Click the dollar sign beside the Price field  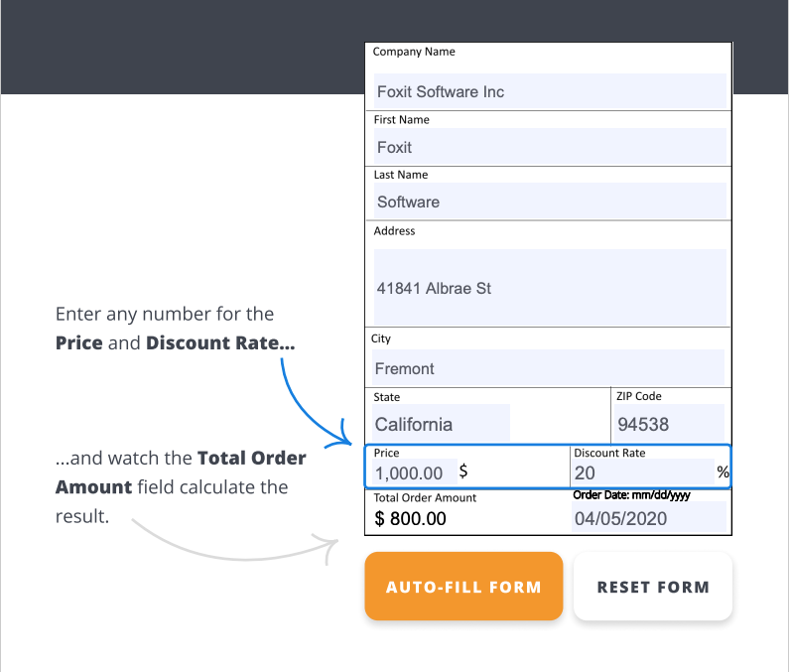[463, 471]
